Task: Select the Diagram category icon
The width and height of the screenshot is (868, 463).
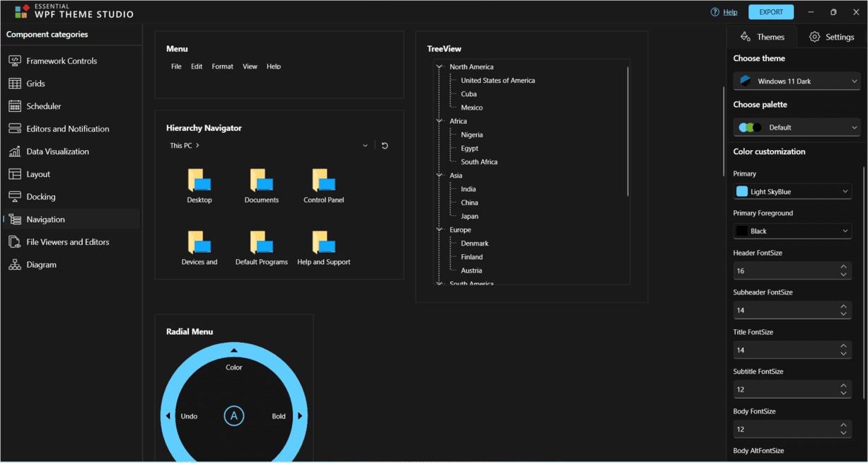Action: [14, 265]
